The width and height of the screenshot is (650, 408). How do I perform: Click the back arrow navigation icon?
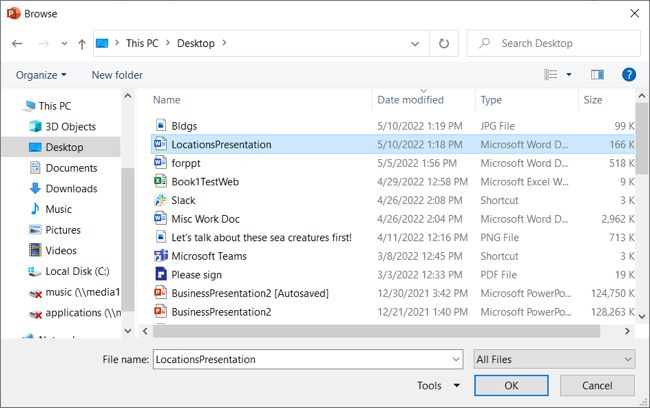(x=17, y=44)
